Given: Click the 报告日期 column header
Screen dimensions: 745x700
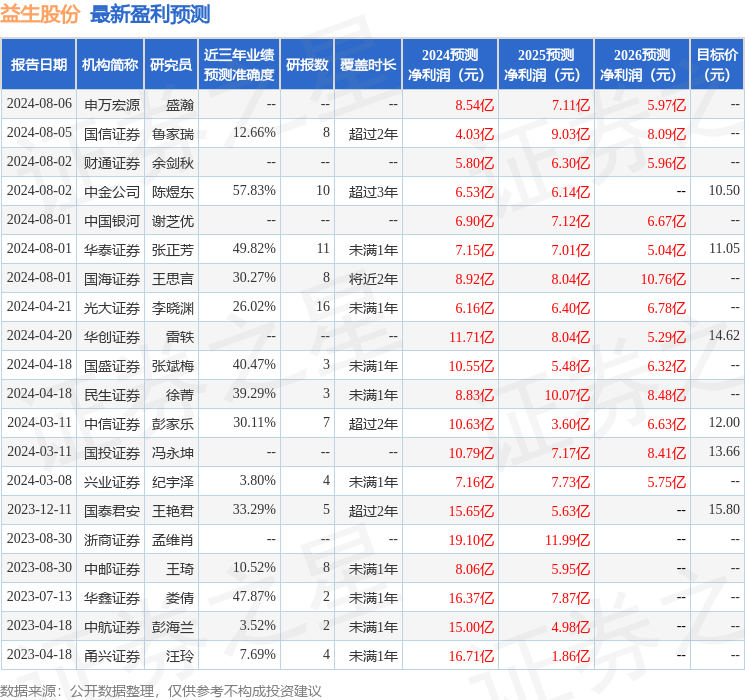Looking at the screenshot, I should click(38, 65).
